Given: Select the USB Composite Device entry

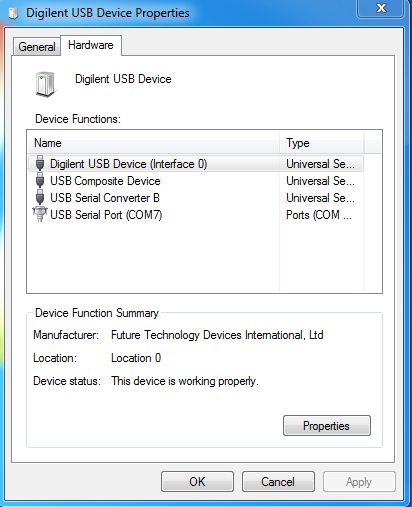Looking at the screenshot, I should tap(196, 181).
